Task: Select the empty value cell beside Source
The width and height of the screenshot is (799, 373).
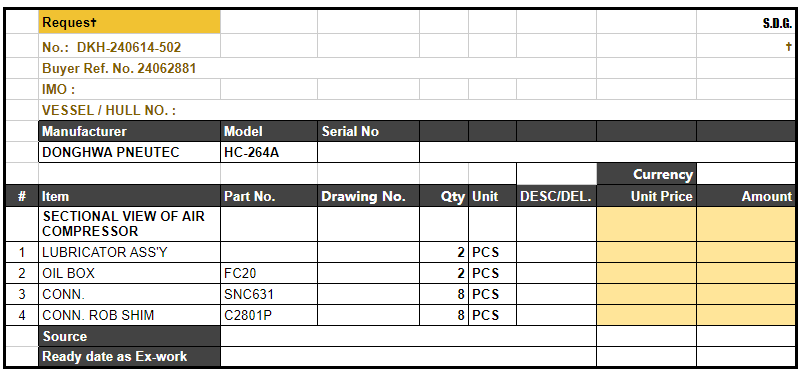Action: click(x=408, y=336)
